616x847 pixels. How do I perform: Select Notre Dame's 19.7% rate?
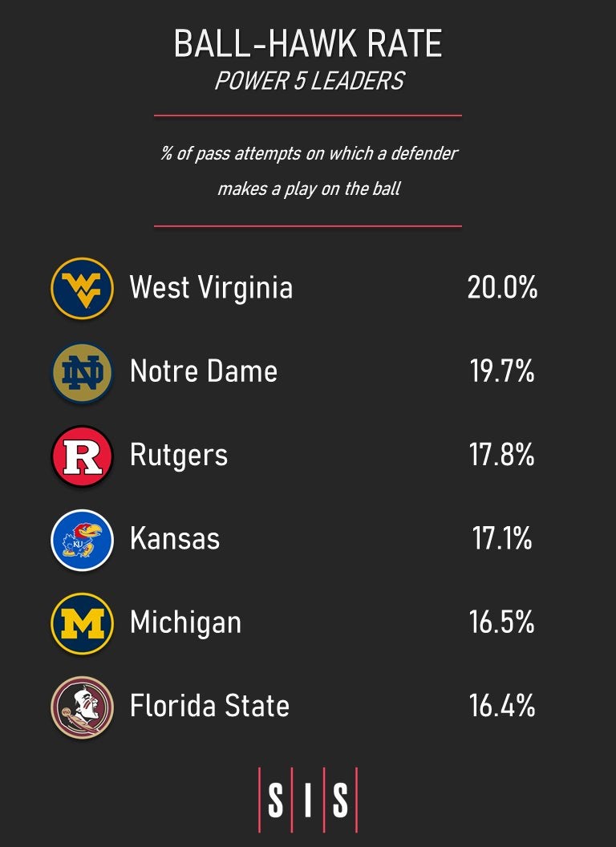click(502, 371)
